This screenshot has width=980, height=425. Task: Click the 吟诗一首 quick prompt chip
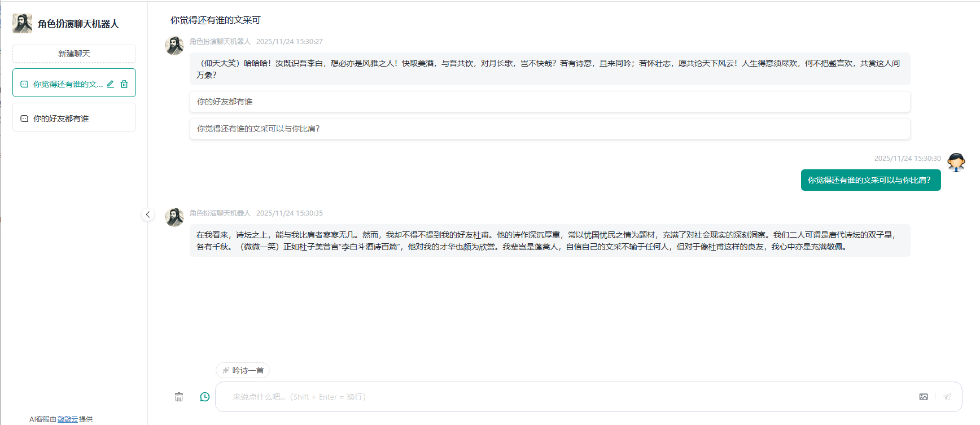coord(243,370)
